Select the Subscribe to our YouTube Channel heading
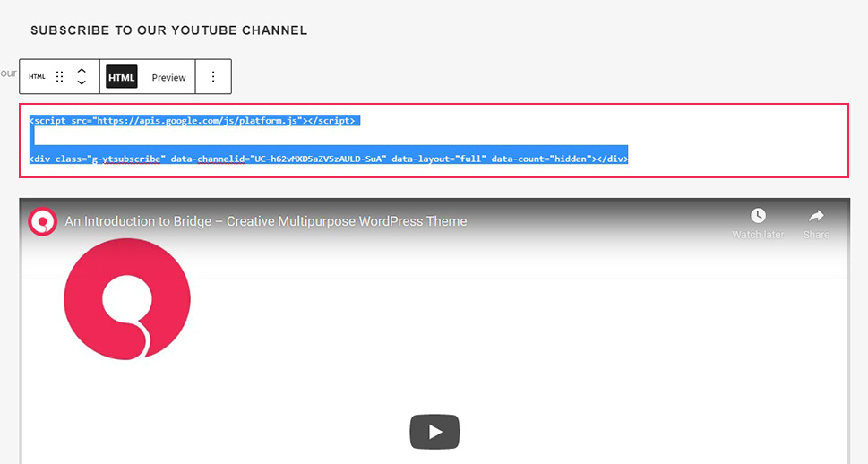This screenshot has width=868, height=464. coord(168,30)
